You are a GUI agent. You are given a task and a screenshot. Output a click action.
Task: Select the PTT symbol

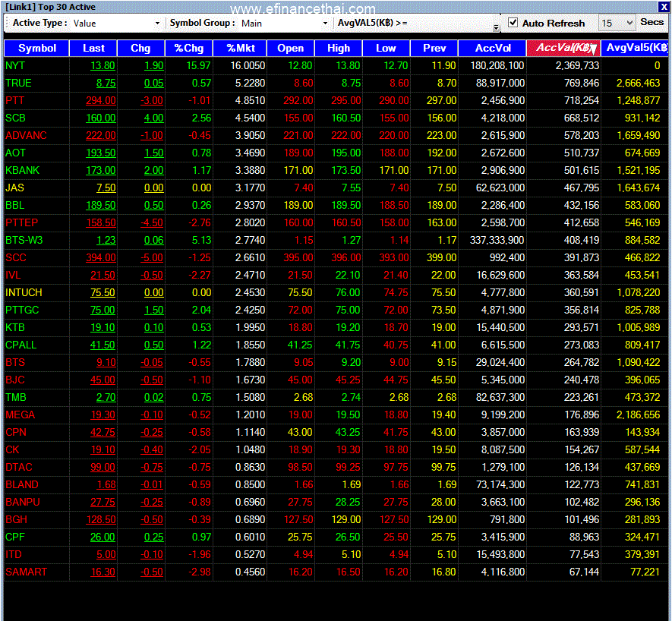[x=14, y=101]
